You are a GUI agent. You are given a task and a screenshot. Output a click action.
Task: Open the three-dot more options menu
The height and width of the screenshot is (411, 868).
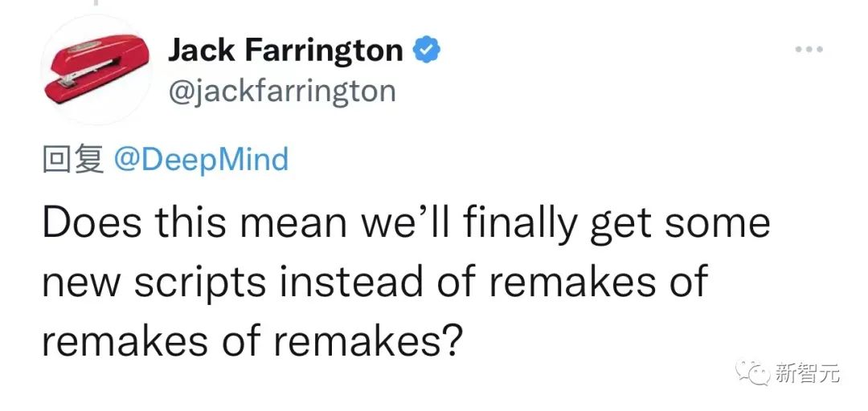(809, 50)
